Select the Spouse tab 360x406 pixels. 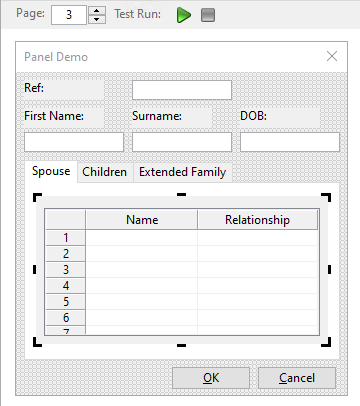51,171
